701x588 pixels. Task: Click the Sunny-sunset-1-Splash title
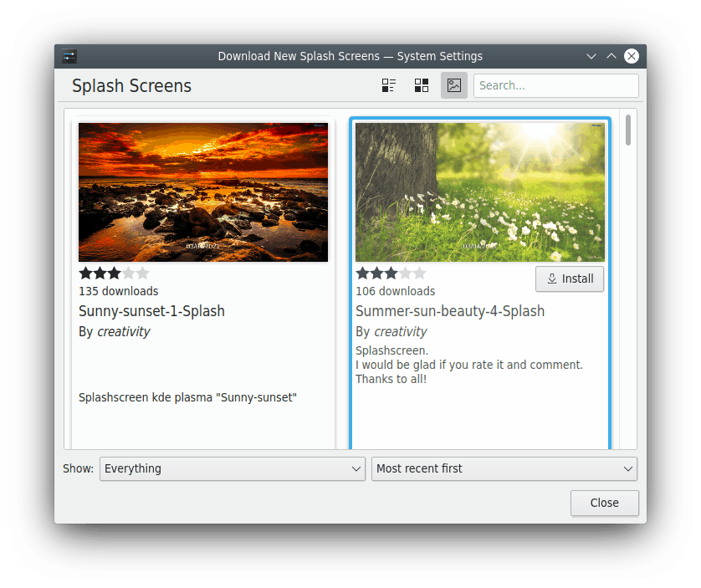(x=151, y=310)
